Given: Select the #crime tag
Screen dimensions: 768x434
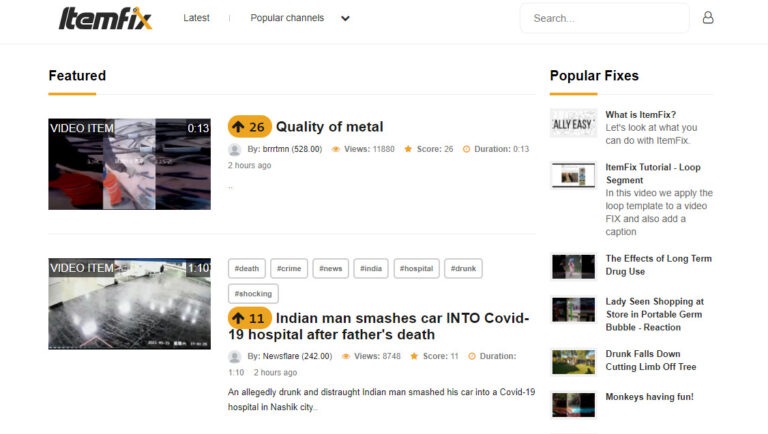Looking at the screenshot, I should click(x=289, y=268).
